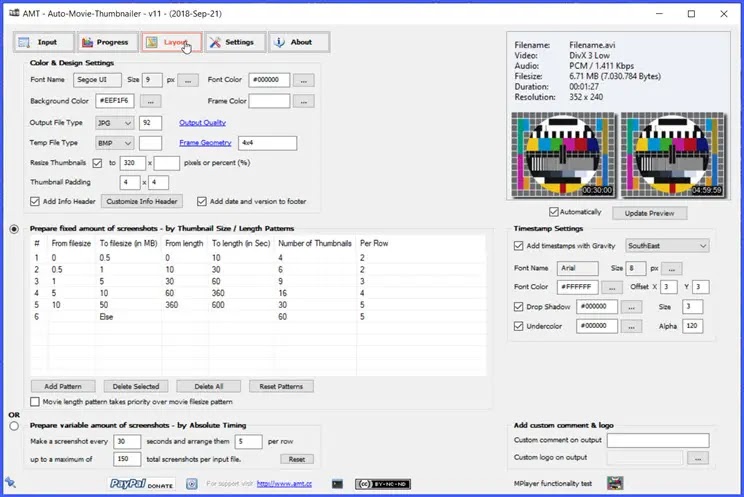Click the screenshot interval field showing 30
The width and height of the screenshot is (744, 497).
(127, 441)
